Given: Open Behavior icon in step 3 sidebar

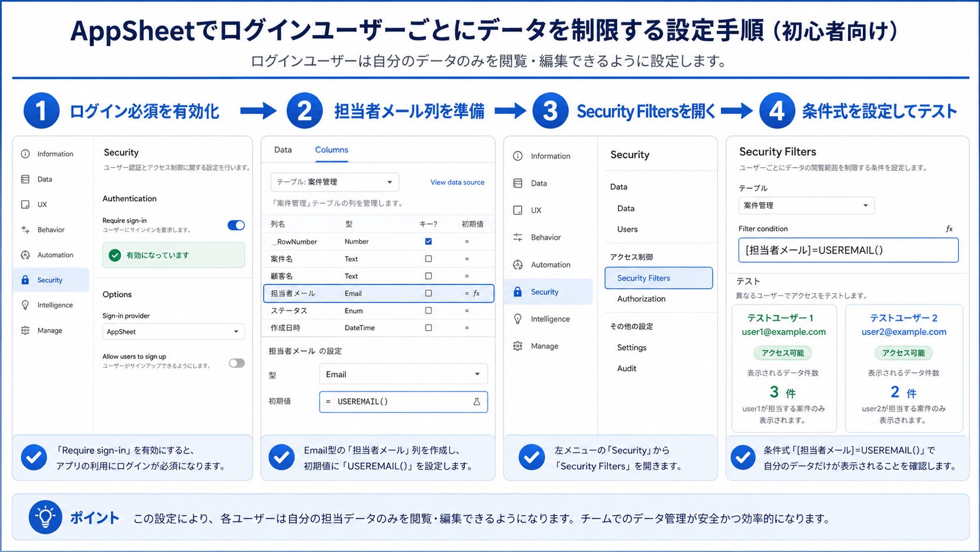Looking at the screenshot, I should coord(518,237).
